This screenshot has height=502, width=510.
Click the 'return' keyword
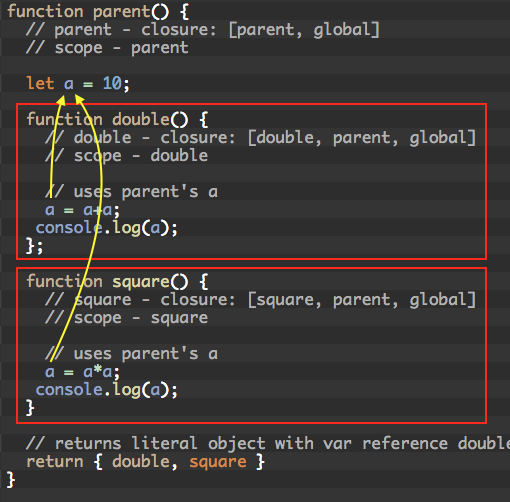point(55,462)
